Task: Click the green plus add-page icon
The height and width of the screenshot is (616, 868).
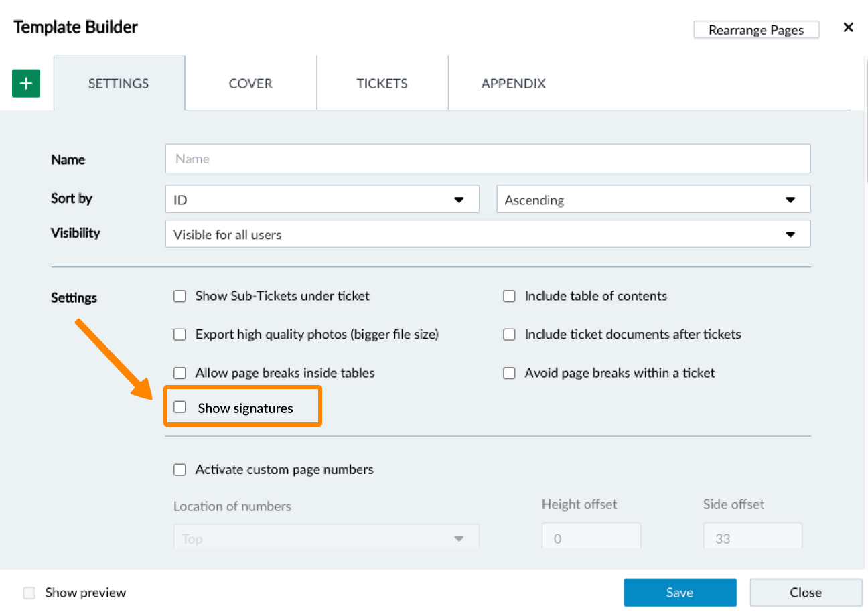Action: click(26, 84)
